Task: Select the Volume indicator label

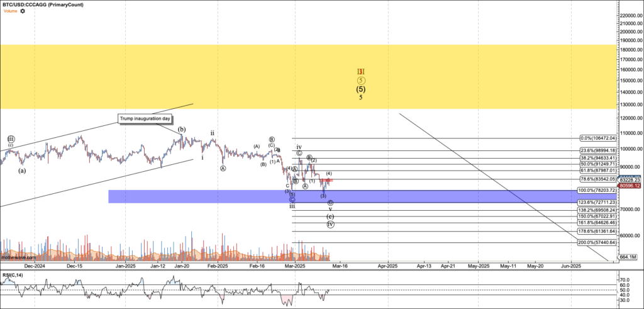Action: [x=11, y=11]
